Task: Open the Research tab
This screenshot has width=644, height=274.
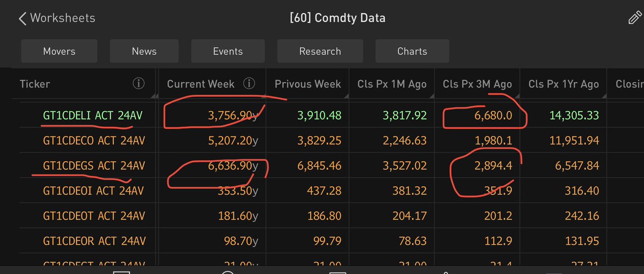Action: pos(320,52)
